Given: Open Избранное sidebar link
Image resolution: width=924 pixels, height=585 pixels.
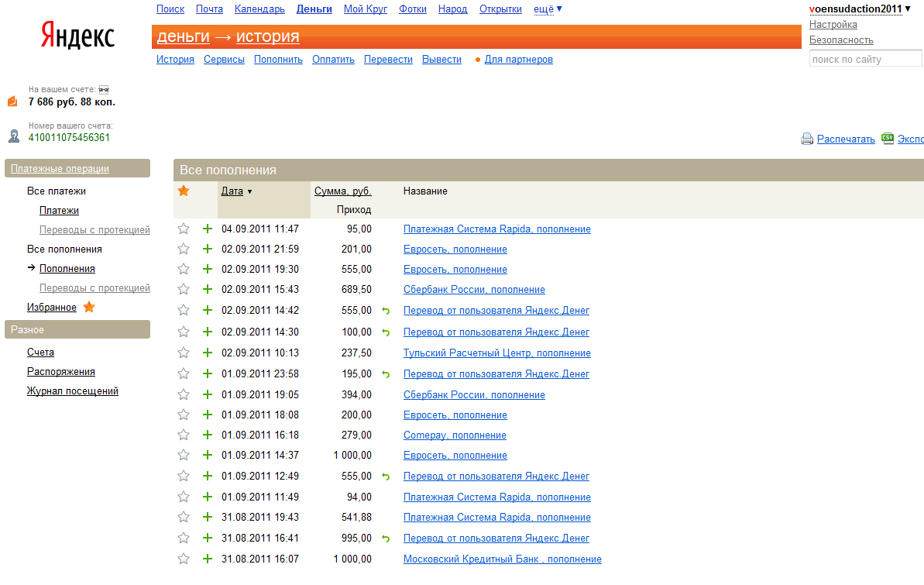Looking at the screenshot, I should 52,308.
